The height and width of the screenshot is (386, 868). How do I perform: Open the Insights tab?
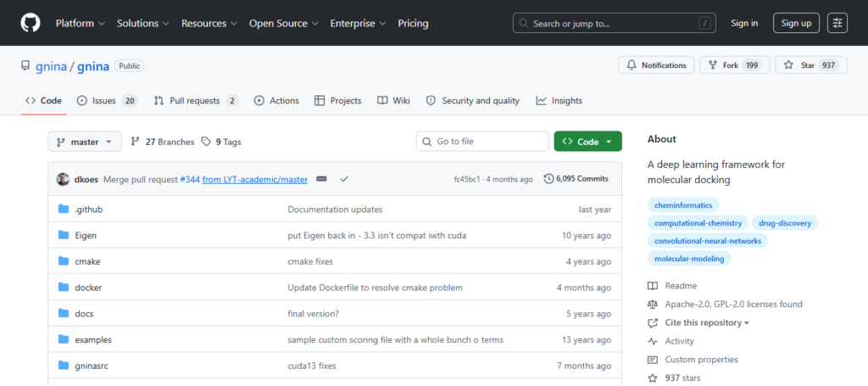click(559, 101)
